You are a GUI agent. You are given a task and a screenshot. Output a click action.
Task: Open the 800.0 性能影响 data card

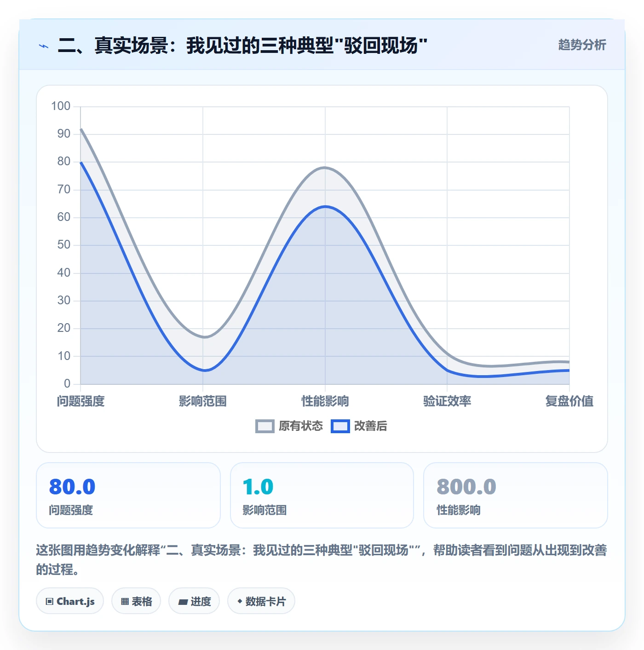tap(516, 495)
